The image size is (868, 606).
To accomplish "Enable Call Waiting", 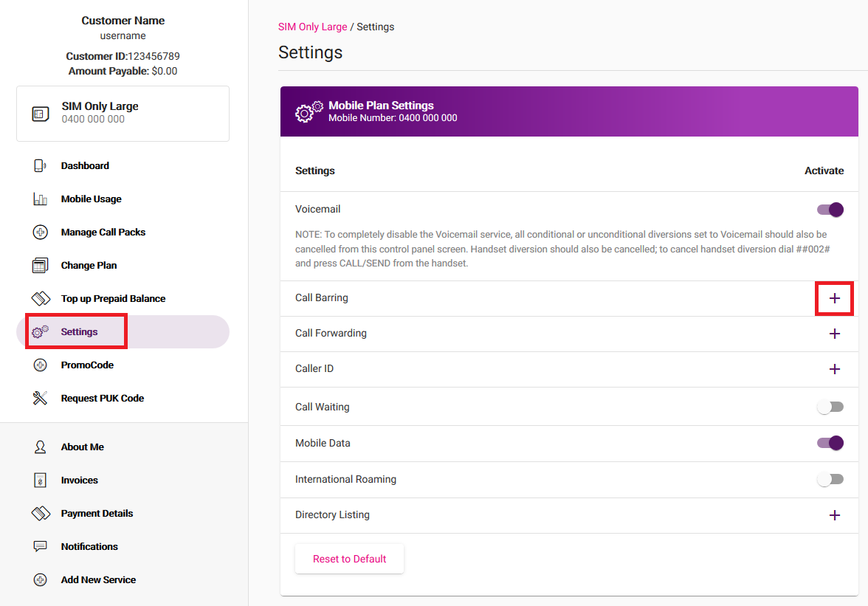I will 830,406.
